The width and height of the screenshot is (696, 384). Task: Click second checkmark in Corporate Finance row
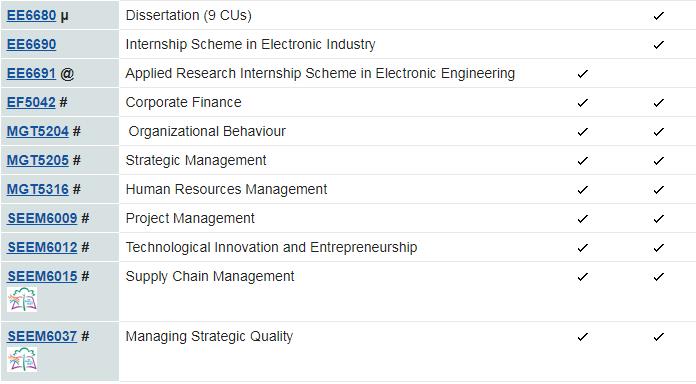coord(659,103)
